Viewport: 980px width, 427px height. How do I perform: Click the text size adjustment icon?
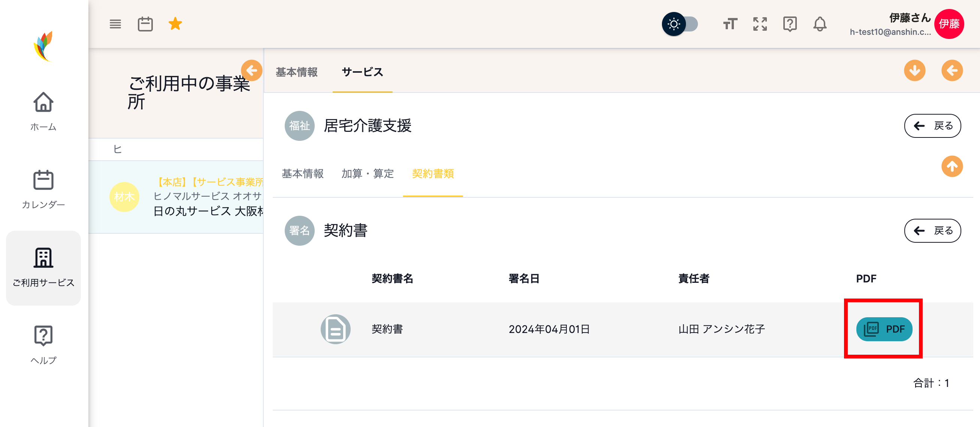(730, 24)
